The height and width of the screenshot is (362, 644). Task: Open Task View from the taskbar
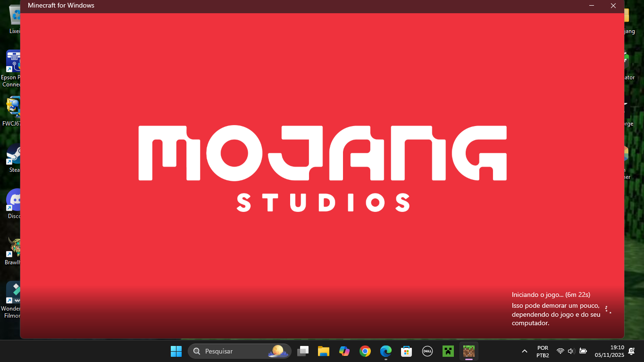pos(303,351)
